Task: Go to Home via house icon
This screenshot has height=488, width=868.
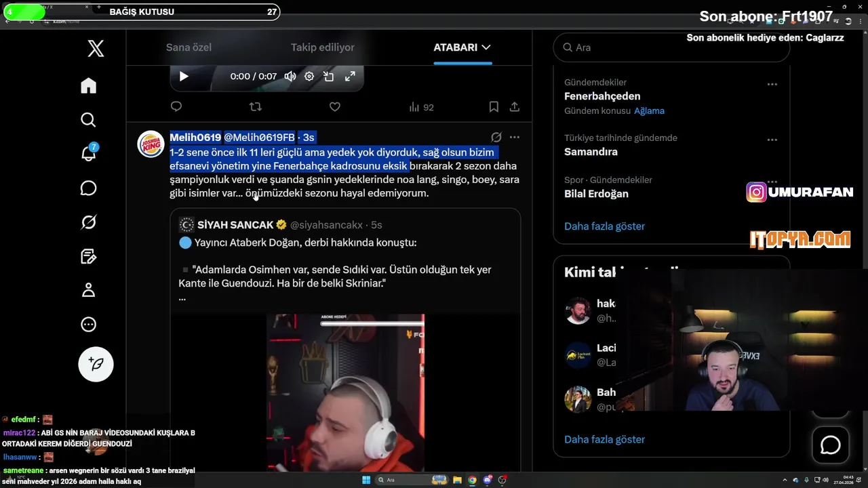Action: [x=88, y=85]
